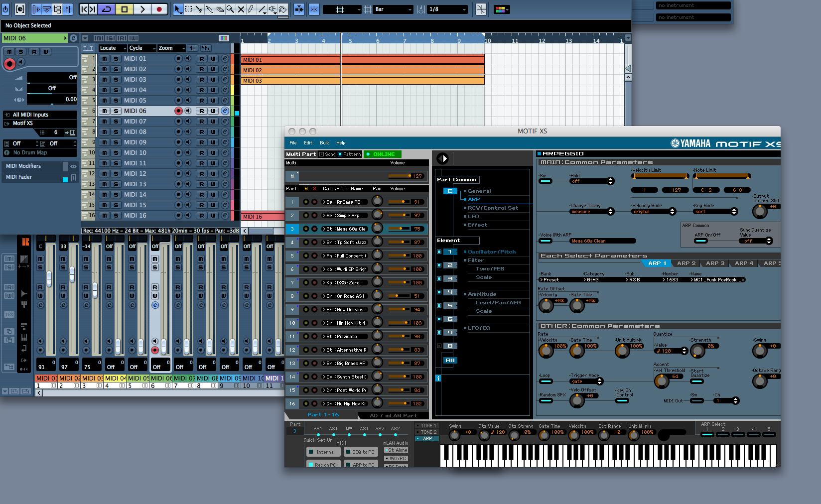
Task: Select the Play speaker tool
Action: [x=273, y=9]
